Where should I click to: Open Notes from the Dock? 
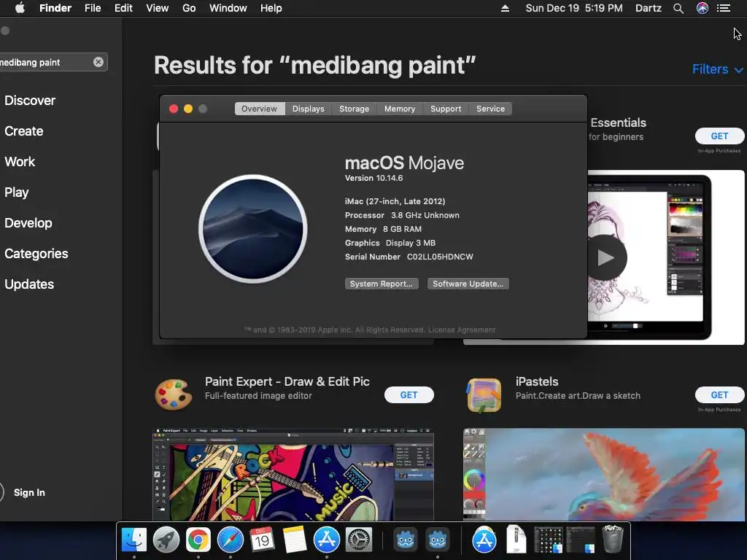tap(295, 540)
